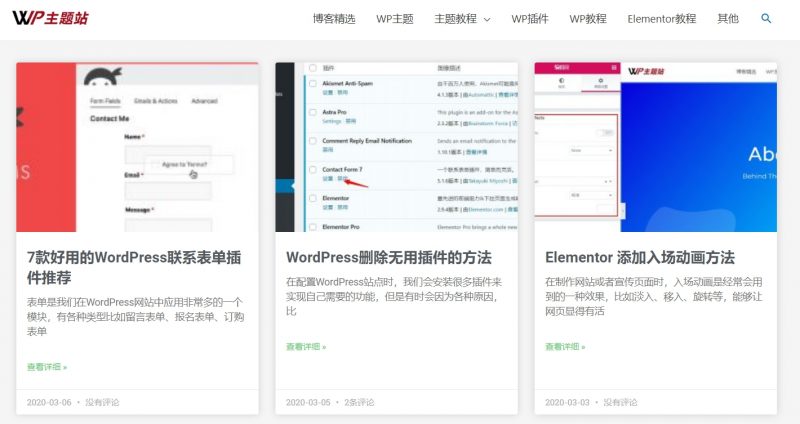Click the excerpt starting 在配置WordPress站点时
The width and height of the screenshot is (800, 424).
point(394,296)
